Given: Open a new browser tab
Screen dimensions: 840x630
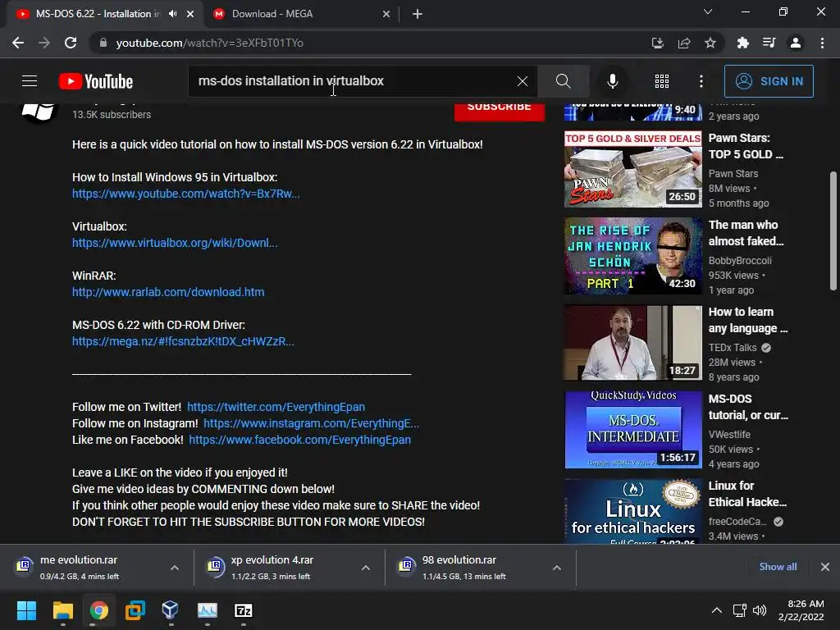Looking at the screenshot, I should (x=418, y=14).
